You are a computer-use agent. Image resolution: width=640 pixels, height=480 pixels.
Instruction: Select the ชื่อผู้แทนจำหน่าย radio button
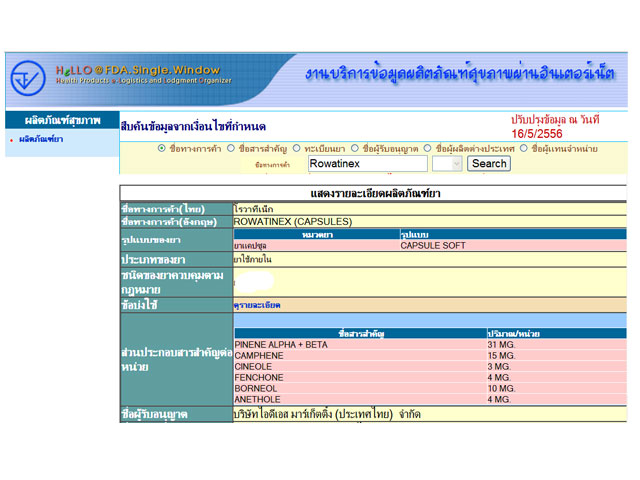(524, 148)
